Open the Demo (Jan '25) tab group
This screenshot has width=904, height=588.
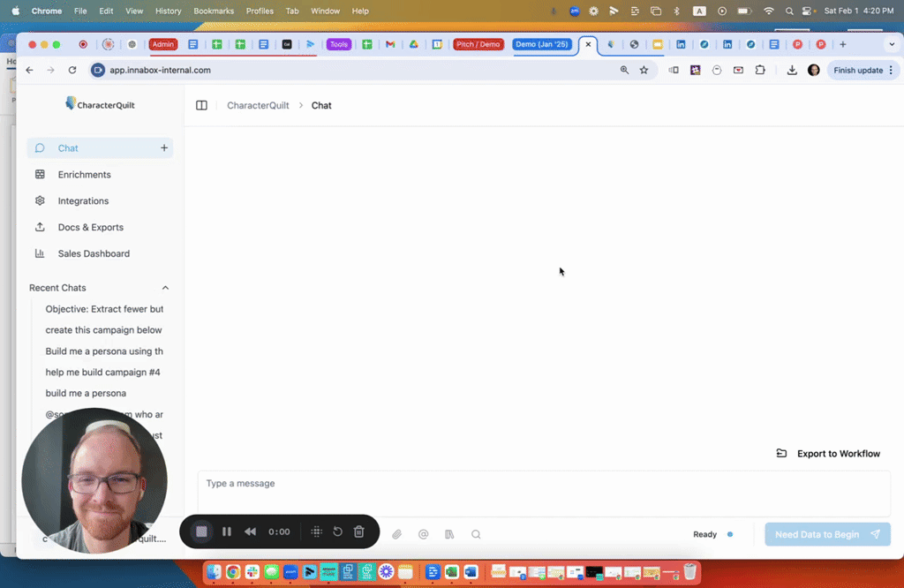point(542,44)
